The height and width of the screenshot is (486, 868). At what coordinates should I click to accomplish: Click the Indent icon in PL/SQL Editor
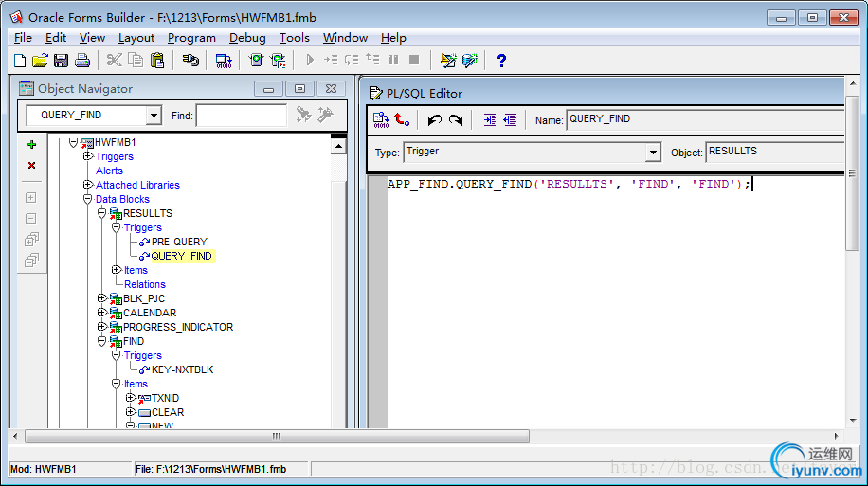pos(489,120)
